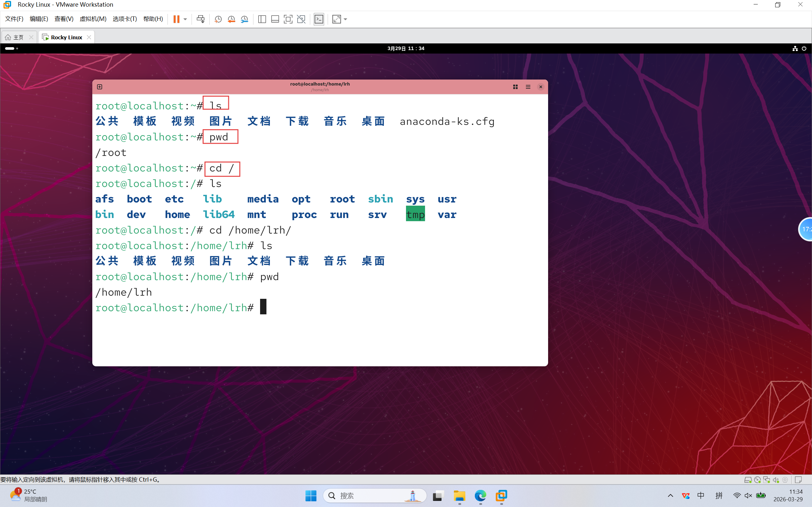Open the terminal hamburger menu
The height and width of the screenshot is (507, 812).
point(528,87)
